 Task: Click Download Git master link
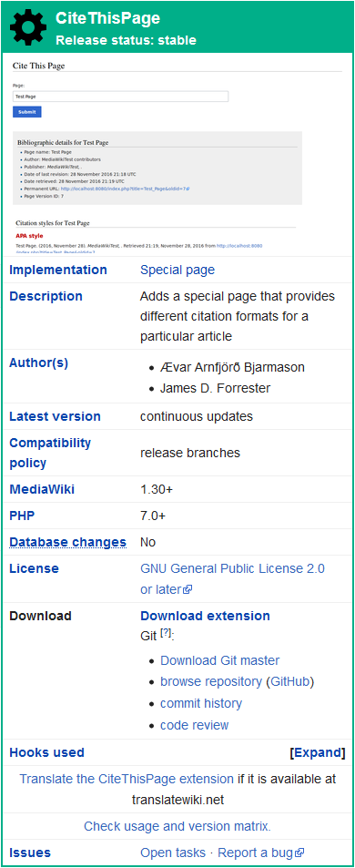220,660
